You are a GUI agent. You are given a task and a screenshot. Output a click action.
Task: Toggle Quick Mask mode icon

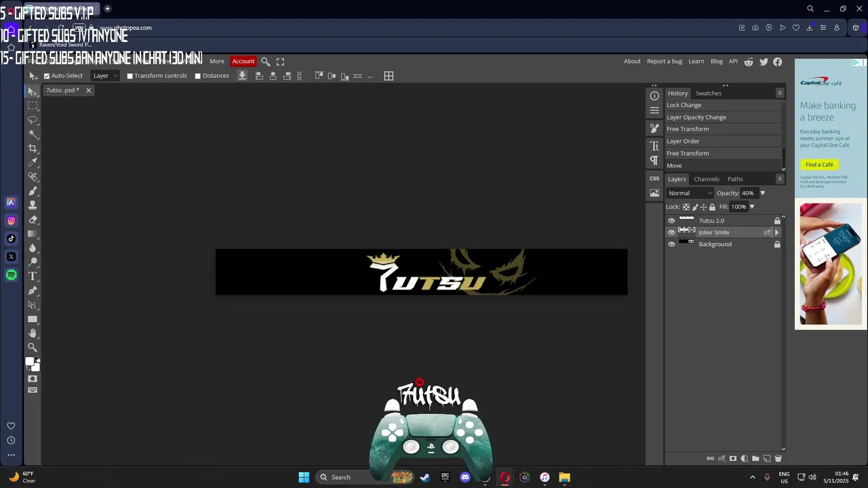(33, 379)
